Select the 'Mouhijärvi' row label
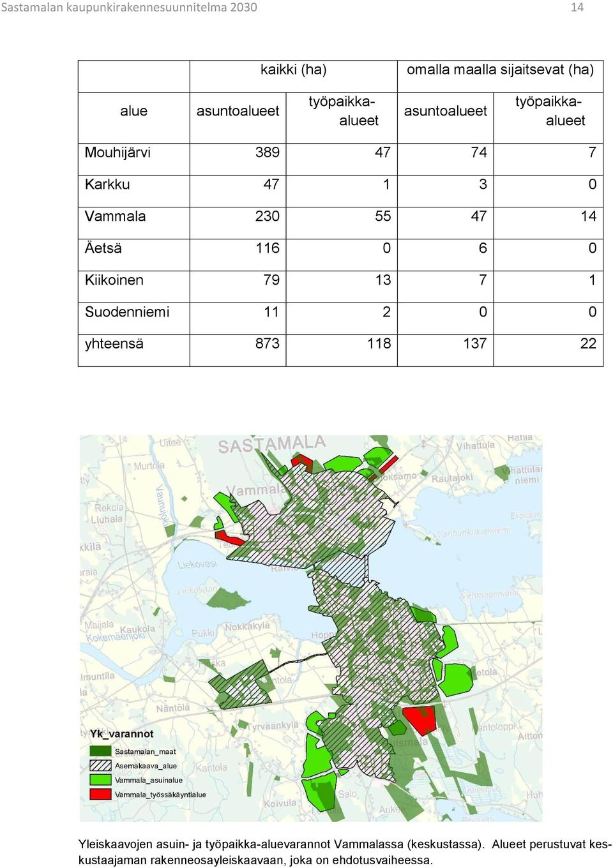Screen dimensions: 613x868 (117, 153)
